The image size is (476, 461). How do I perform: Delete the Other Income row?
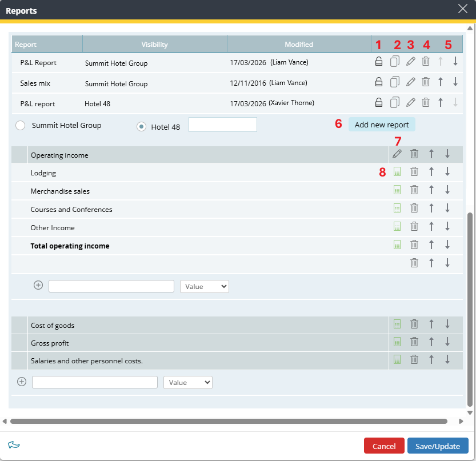414,226
